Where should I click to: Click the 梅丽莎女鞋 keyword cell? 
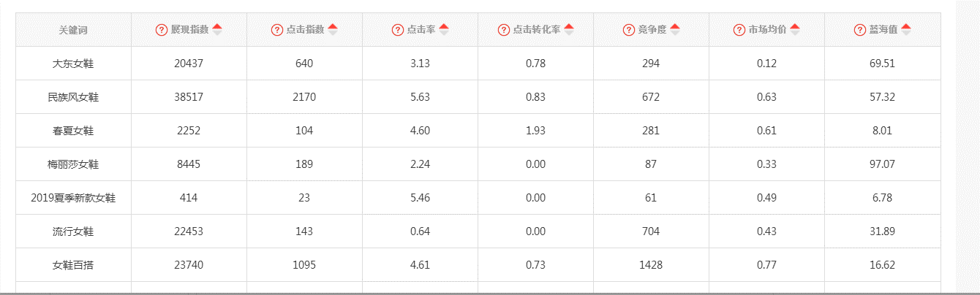73,164
